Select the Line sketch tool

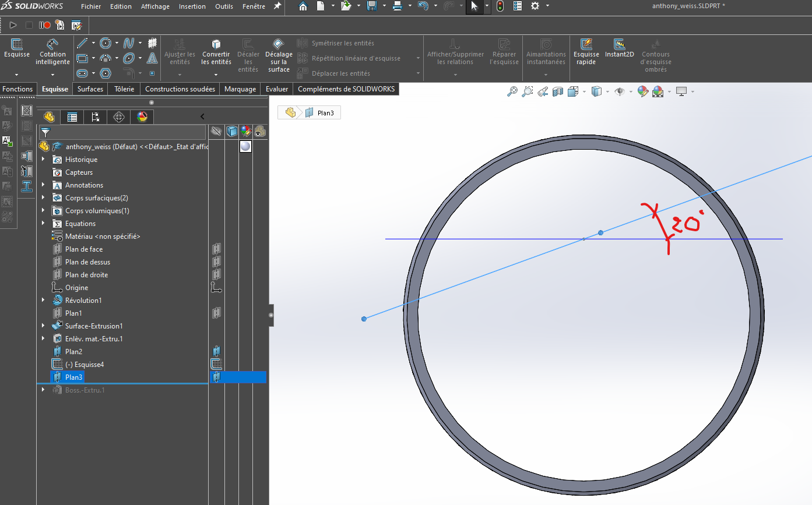coord(82,43)
